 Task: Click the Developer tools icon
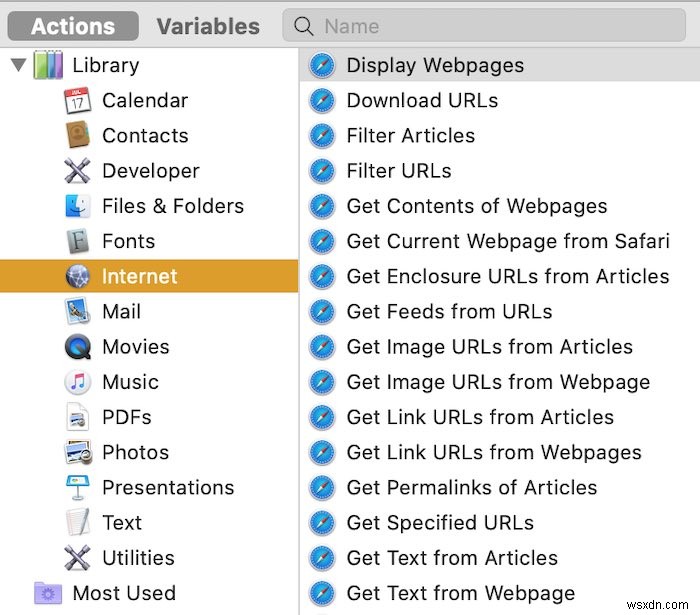(78, 170)
